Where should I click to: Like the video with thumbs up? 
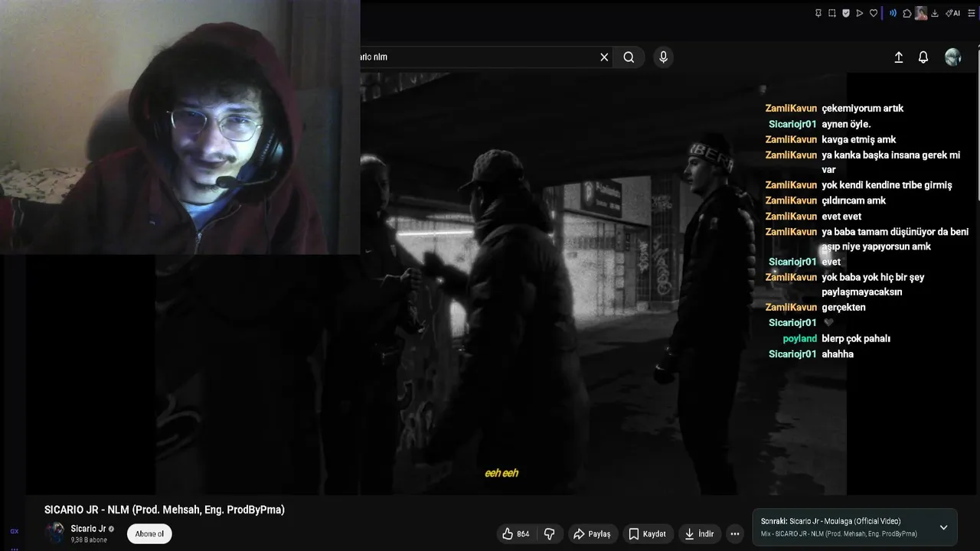pyautogui.click(x=516, y=534)
